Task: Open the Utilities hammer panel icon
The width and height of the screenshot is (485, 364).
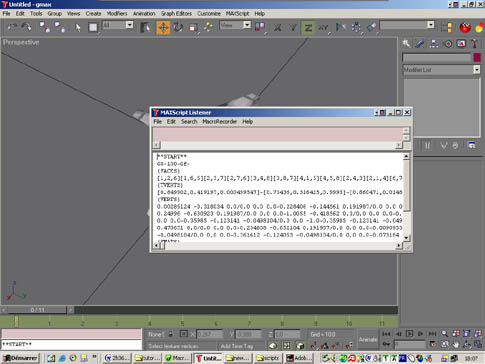Action: [474, 44]
